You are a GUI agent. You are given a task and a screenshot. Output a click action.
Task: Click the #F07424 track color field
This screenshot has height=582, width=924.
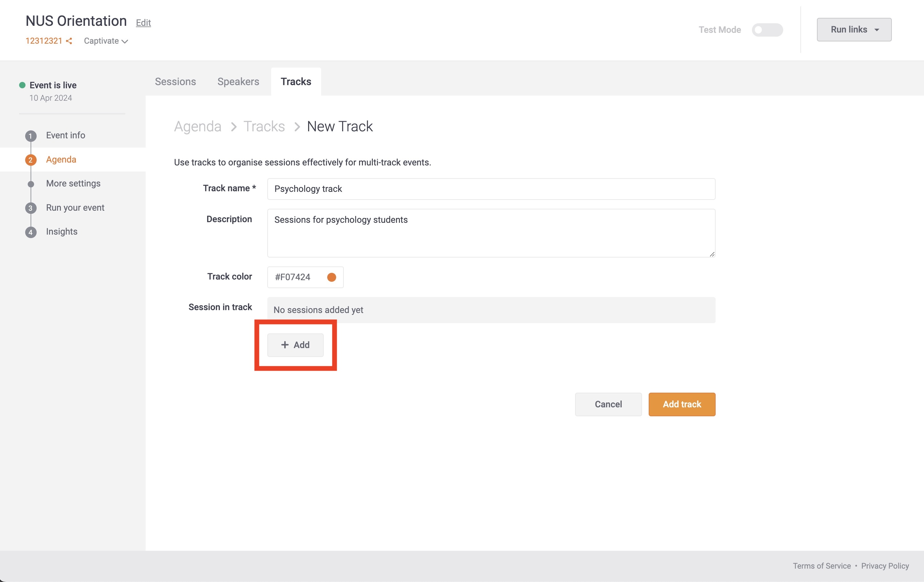click(293, 277)
